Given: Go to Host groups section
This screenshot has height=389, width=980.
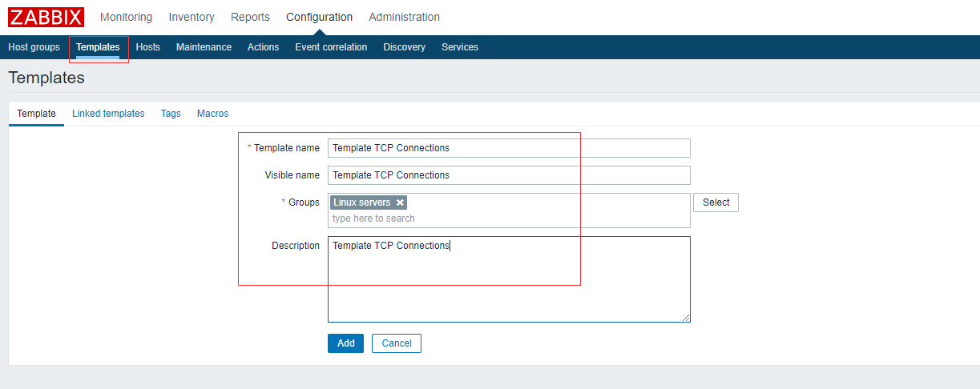Looking at the screenshot, I should (34, 47).
